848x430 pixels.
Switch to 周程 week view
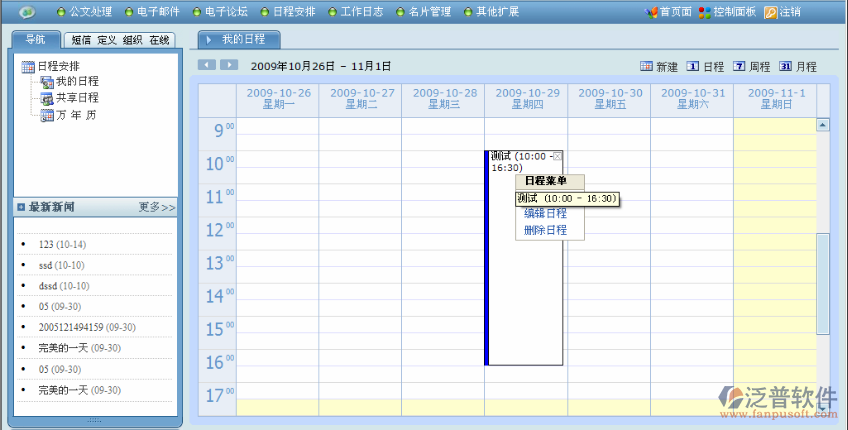coord(752,67)
